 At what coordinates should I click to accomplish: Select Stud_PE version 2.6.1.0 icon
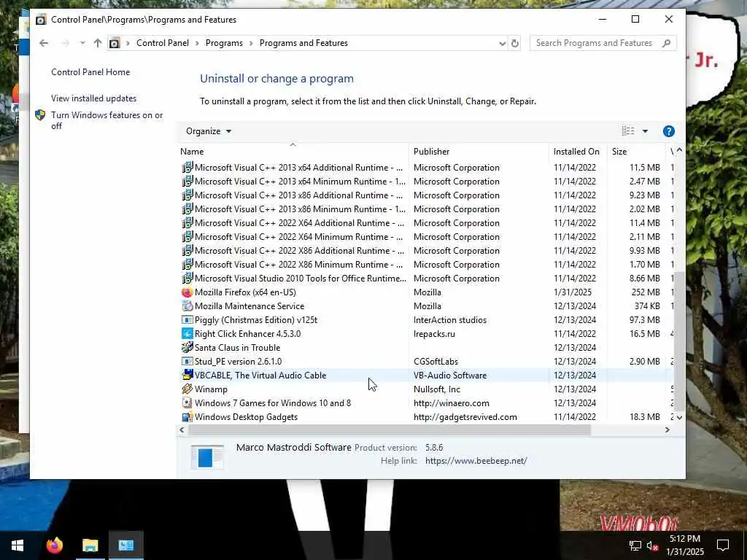click(187, 362)
